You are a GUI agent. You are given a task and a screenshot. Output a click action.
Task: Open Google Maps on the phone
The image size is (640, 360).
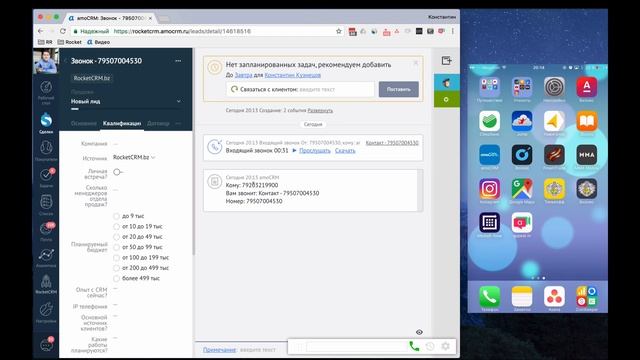(x=522, y=189)
